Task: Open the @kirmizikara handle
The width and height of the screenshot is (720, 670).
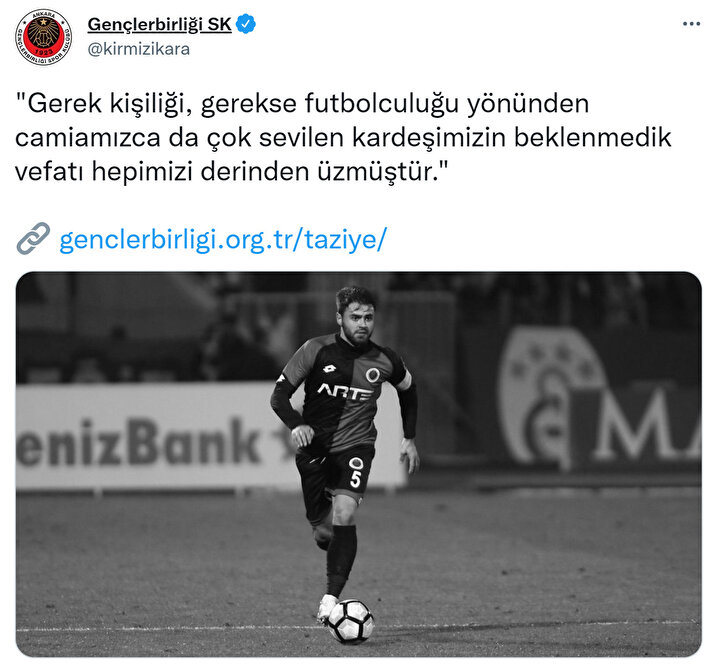Action: (x=138, y=49)
